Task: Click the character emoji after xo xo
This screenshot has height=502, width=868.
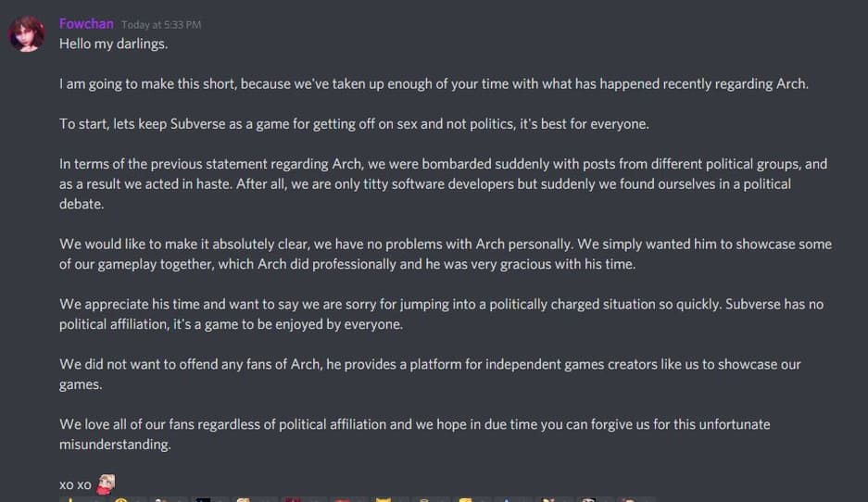Action: (x=107, y=483)
